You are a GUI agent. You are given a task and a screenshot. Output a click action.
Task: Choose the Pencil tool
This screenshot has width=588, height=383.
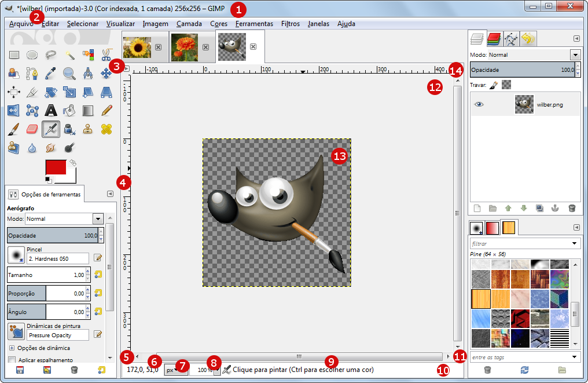pos(106,110)
